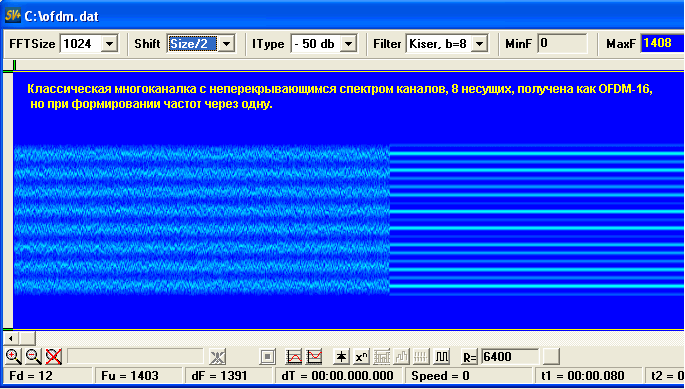Click the zoom in magnifier icon
Screen dimensions: 685x389
14,357
